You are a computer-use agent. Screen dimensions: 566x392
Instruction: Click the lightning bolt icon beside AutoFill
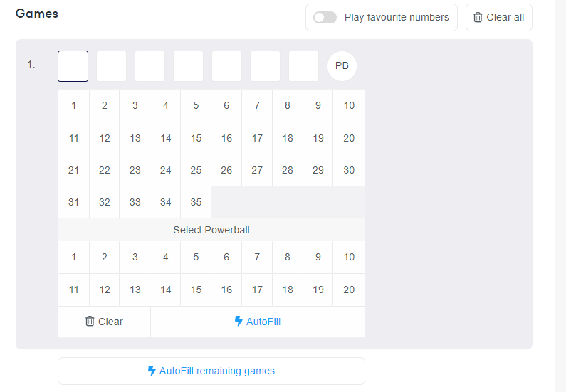[239, 321]
